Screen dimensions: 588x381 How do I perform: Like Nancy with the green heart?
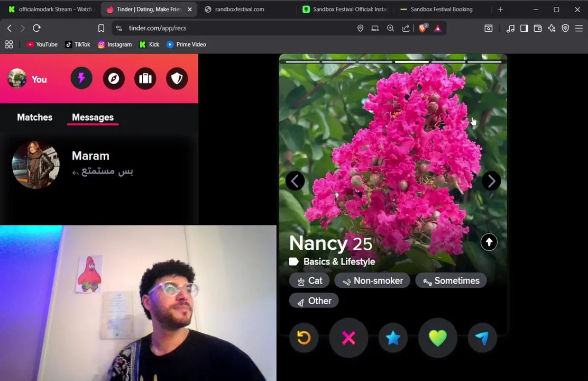[438, 338]
